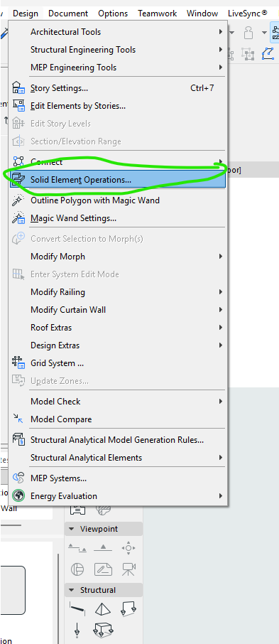Expand Structural Engineering Tools submenu
Viewport: 279px width, 644px height.
point(118,50)
